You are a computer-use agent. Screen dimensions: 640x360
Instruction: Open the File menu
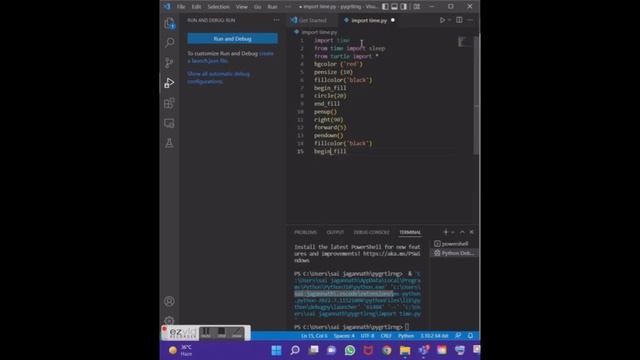click(x=181, y=7)
